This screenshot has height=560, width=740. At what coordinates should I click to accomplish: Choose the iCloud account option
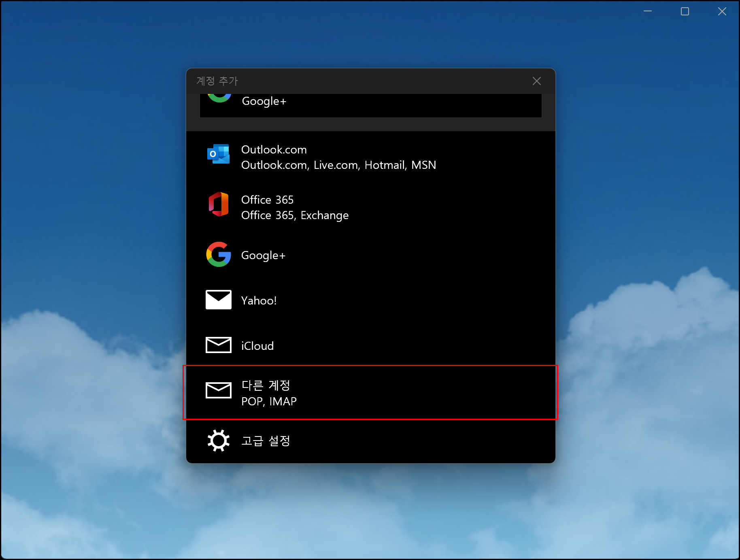click(x=371, y=346)
